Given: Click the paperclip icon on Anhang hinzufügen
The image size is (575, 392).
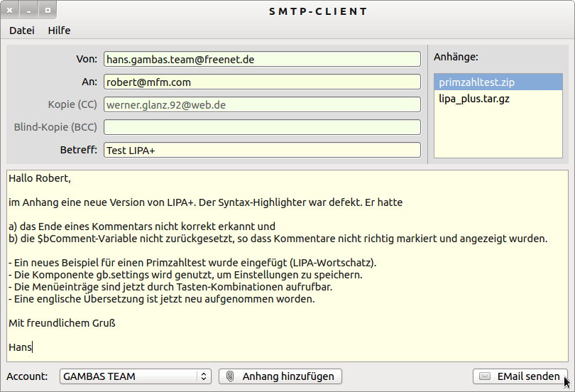Looking at the screenshot, I should click(x=231, y=376).
